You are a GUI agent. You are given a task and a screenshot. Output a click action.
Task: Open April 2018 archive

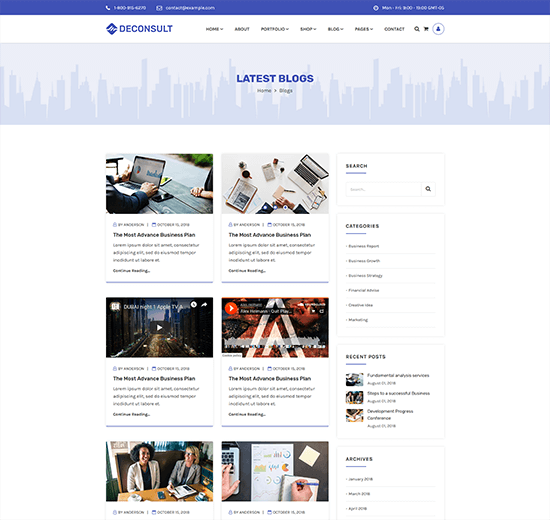pos(357,508)
